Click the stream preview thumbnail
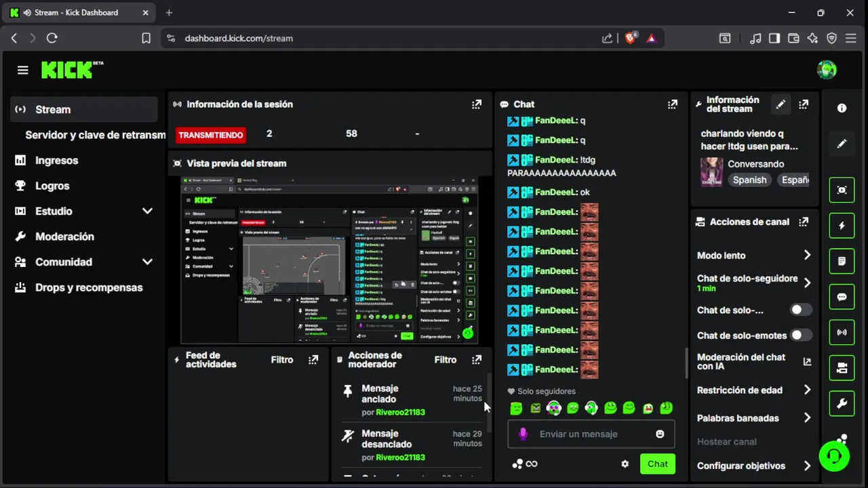Viewport: 868px width, 488px height. (330, 260)
